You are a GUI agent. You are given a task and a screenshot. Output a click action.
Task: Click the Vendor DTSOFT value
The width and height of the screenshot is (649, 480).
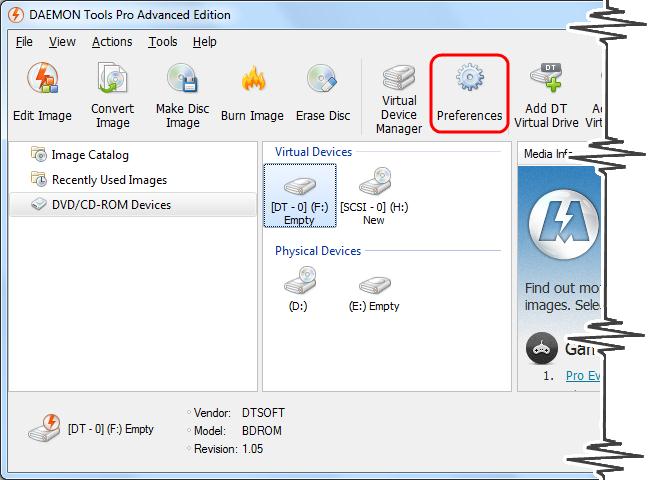click(x=263, y=413)
